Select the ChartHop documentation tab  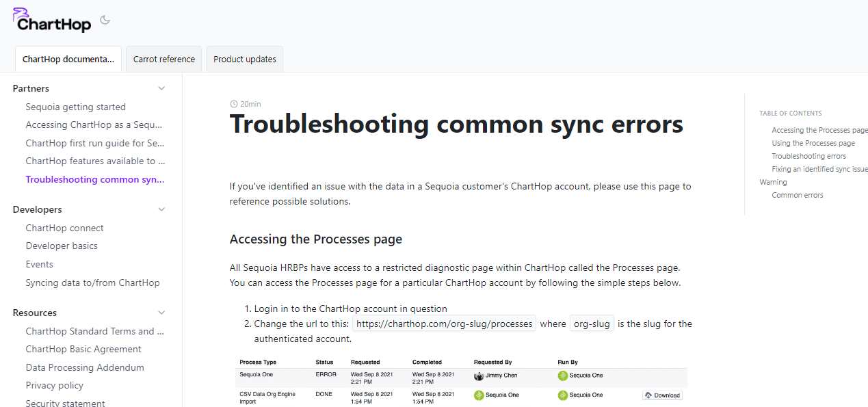(x=68, y=60)
